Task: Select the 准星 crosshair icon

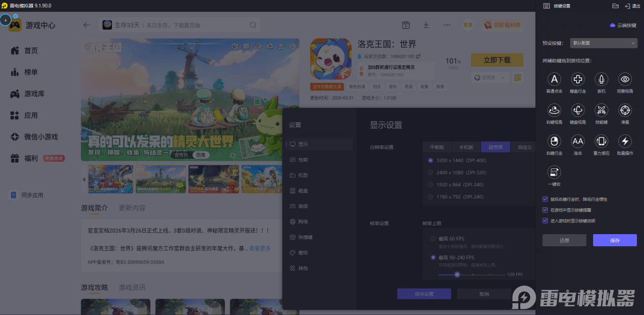Action: 625,110
